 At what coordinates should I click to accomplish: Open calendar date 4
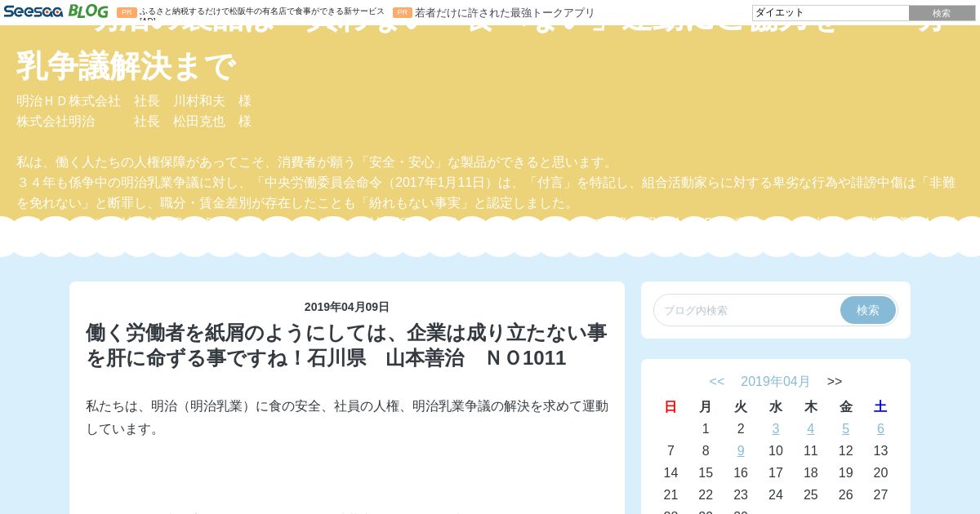pos(811,428)
